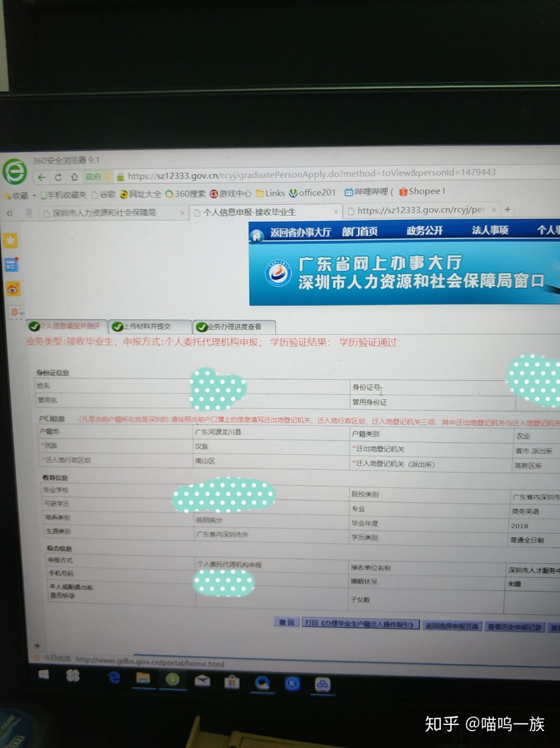The image size is (560, 748).
Task: Open office201 bookmark
Action: click(x=312, y=193)
